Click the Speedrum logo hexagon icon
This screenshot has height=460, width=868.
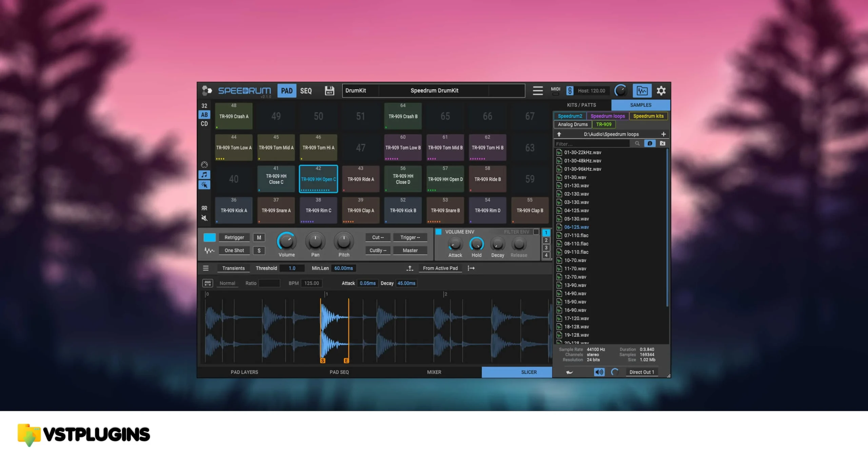[207, 91]
